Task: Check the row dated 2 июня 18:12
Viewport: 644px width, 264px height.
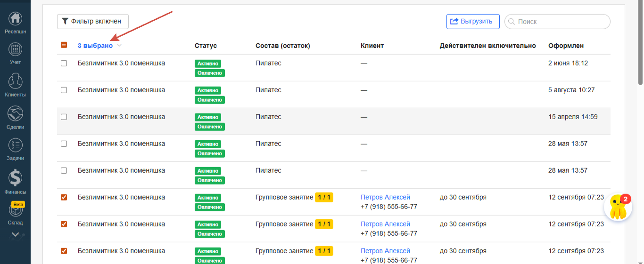Action: tap(64, 63)
